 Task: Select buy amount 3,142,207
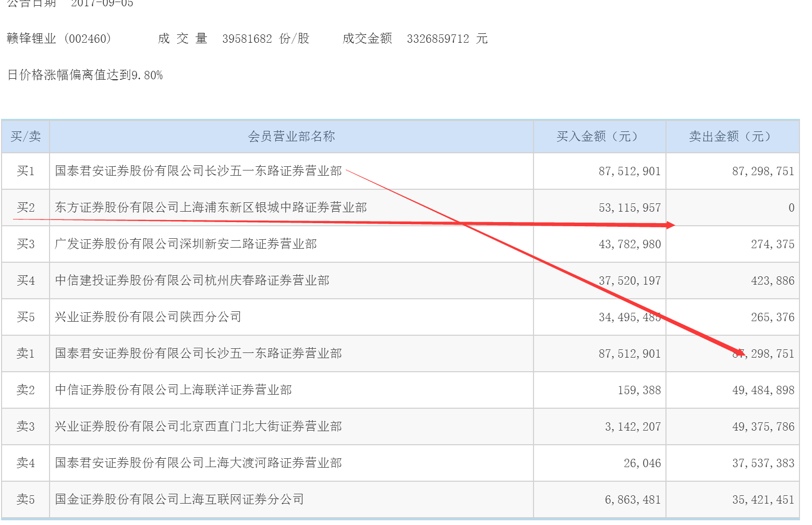[633, 427]
